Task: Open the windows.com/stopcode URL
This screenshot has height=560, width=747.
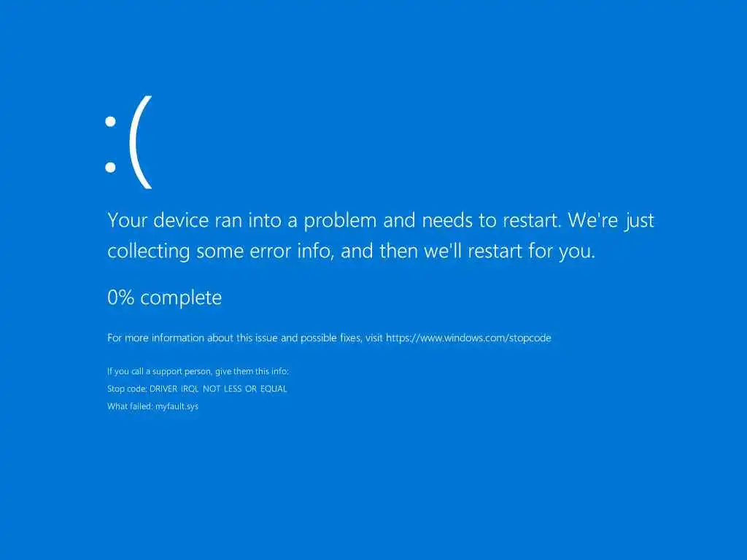Action: tap(468, 338)
